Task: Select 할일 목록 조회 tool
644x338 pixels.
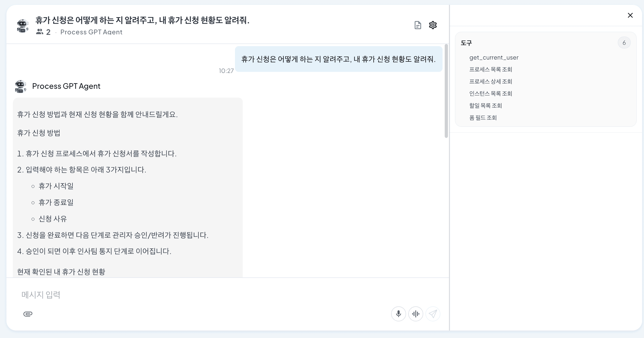Action: pyautogui.click(x=485, y=106)
